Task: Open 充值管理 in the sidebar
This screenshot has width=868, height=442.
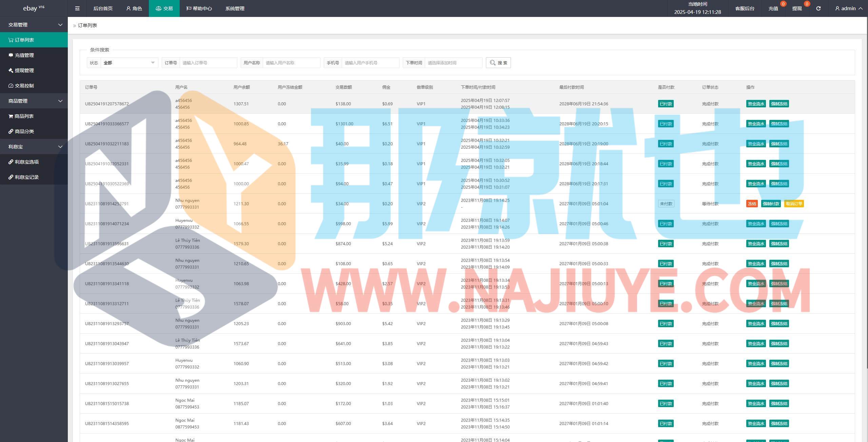Action: tap(24, 55)
